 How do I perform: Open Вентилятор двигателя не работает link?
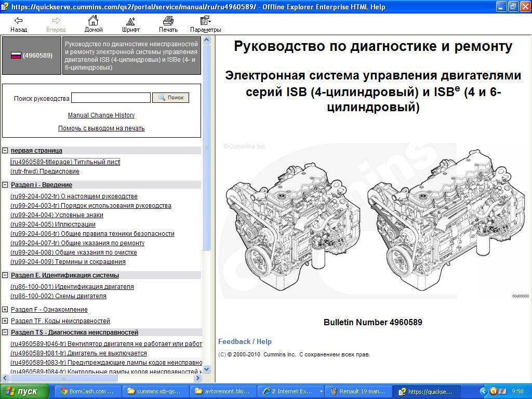(106, 344)
